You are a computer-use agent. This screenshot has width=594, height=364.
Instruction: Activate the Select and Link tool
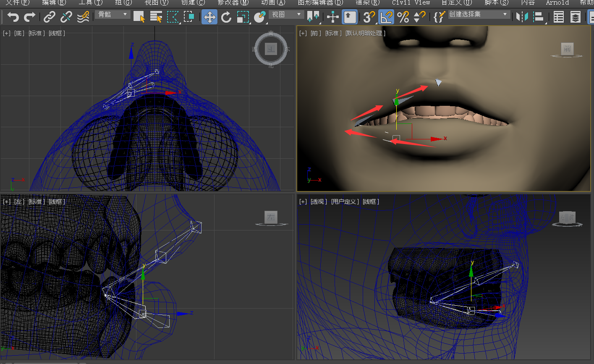pyautogui.click(x=50, y=17)
